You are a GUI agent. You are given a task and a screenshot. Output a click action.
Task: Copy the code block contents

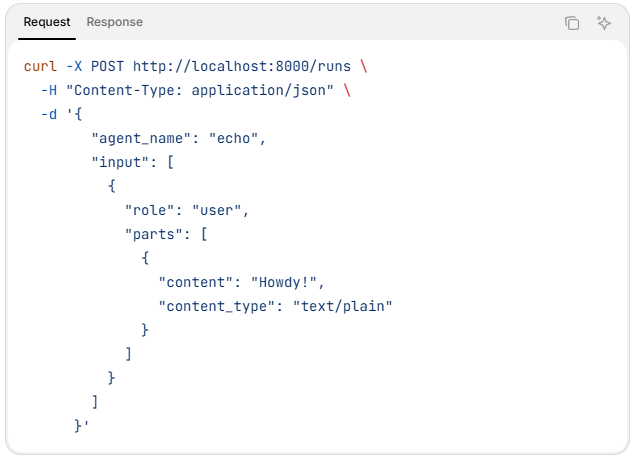click(572, 23)
